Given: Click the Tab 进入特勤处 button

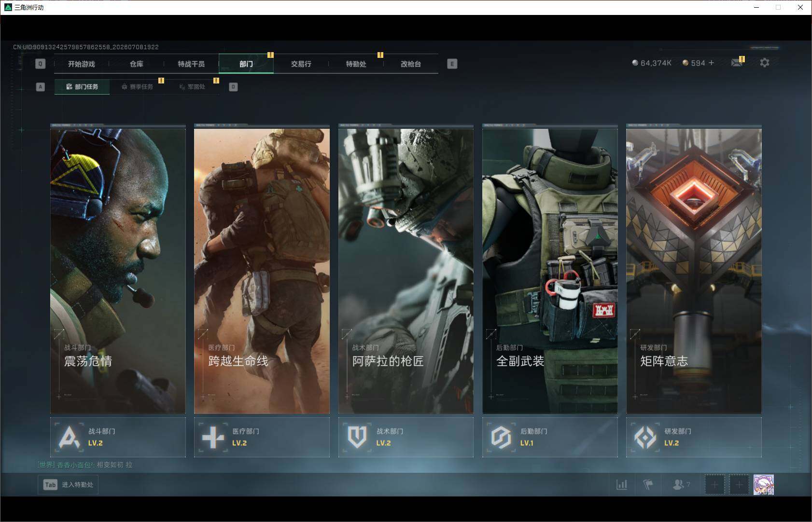Looking at the screenshot, I should point(68,484).
